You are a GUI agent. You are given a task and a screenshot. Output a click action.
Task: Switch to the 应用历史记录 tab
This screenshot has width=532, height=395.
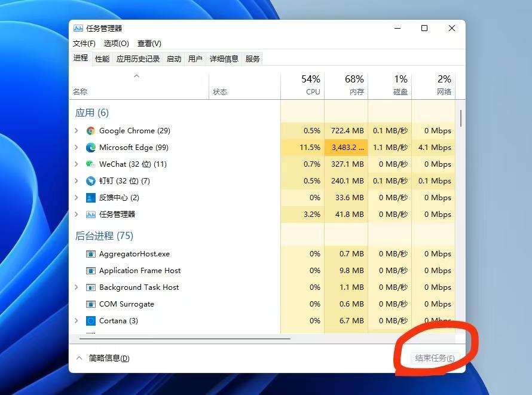137,59
